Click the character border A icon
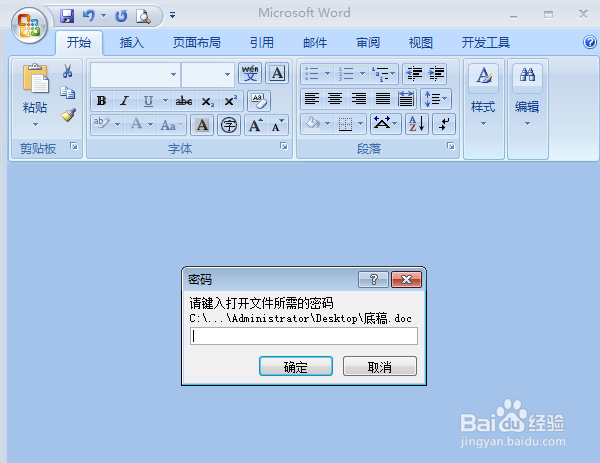The image size is (600, 463). click(x=277, y=73)
